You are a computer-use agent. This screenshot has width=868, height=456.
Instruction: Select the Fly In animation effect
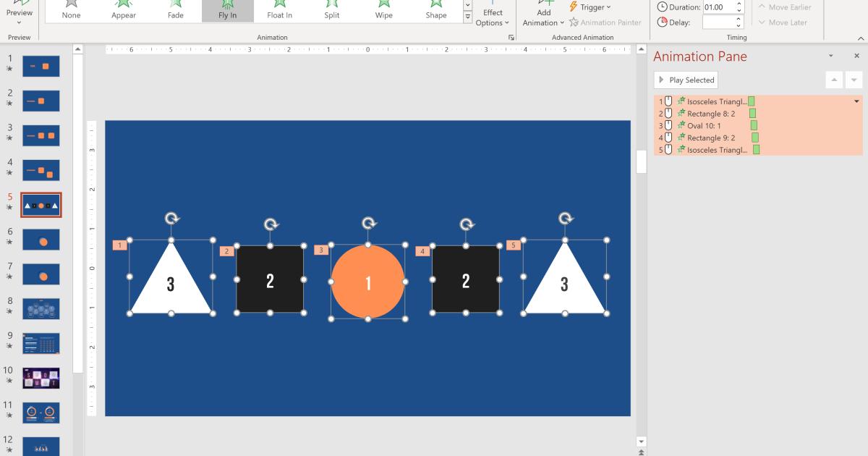tap(228, 10)
